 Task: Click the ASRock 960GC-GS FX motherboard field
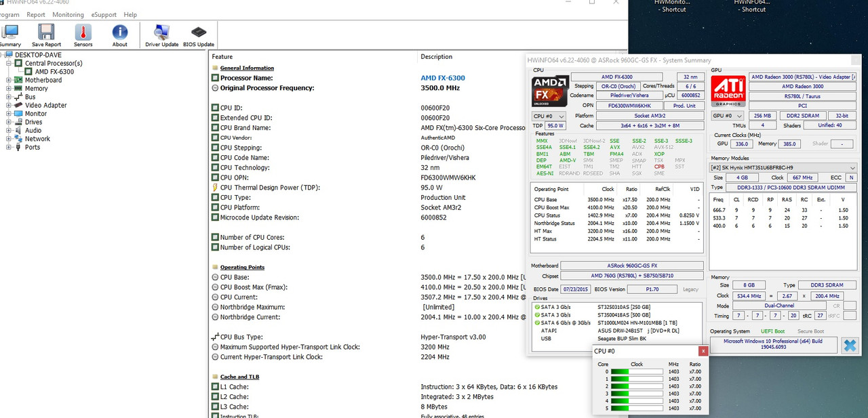[x=632, y=266]
